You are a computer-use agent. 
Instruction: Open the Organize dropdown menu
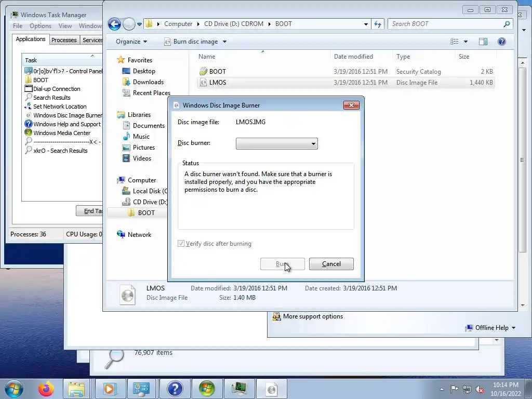coord(131,42)
